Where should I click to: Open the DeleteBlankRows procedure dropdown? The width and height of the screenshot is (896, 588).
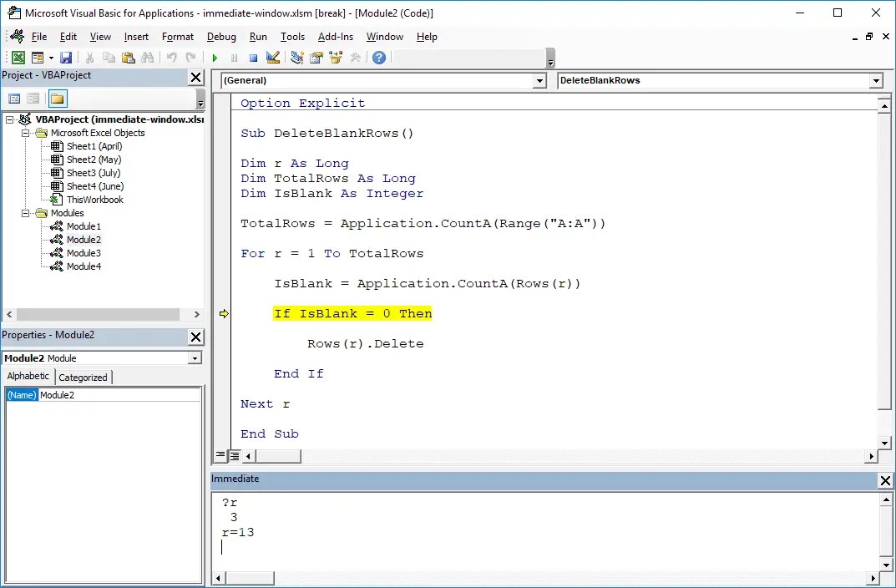876,80
